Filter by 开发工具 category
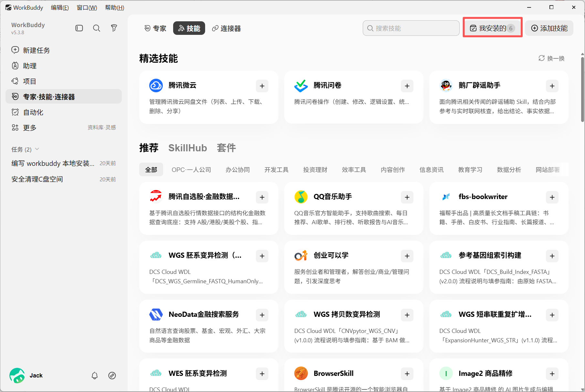The height and width of the screenshot is (392, 585). coord(277,169)
